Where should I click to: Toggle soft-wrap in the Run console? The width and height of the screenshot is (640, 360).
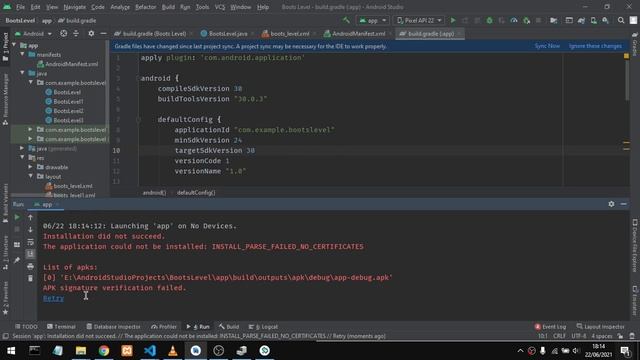click(30, 242)
